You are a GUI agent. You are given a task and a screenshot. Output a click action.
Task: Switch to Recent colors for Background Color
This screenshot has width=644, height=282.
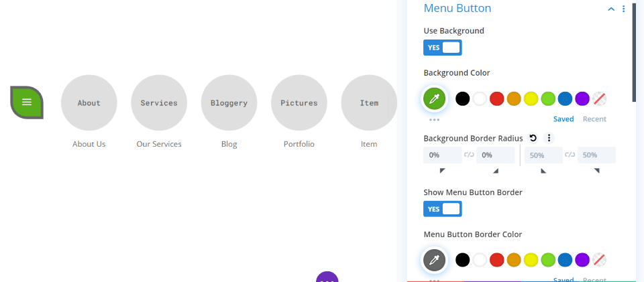(595, 119)
